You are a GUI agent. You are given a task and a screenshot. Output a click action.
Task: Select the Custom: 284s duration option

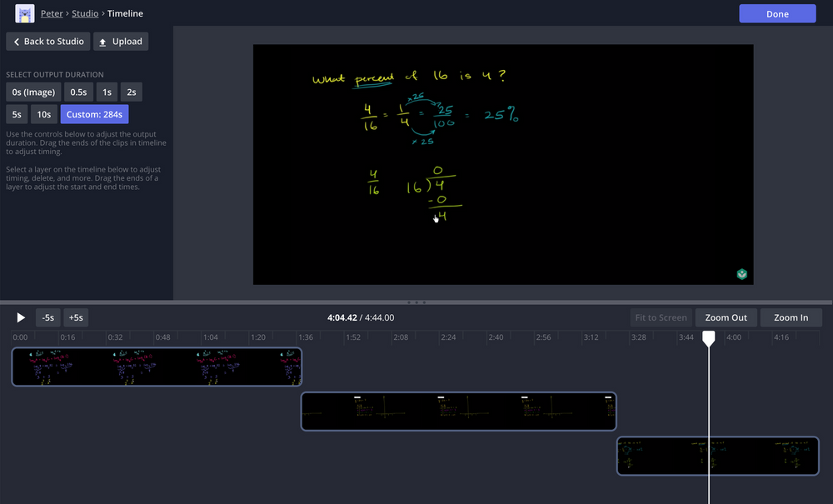[94, 115]
